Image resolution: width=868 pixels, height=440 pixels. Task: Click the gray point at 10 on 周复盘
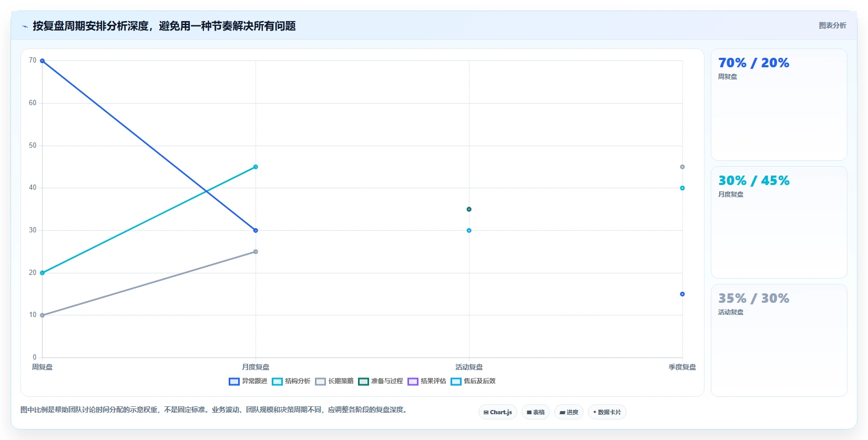click(x=43, y=315)
